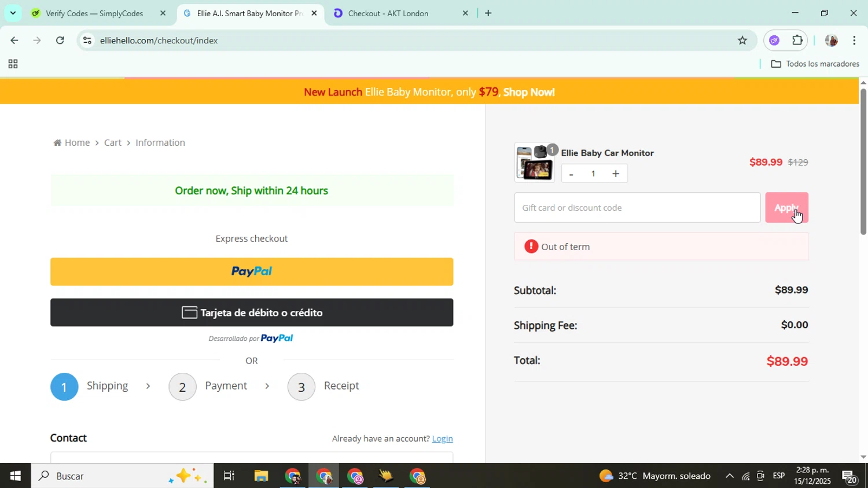This screenshot has width=868, height=488.
Task: Reload the current page
Action: pos(60,41)
